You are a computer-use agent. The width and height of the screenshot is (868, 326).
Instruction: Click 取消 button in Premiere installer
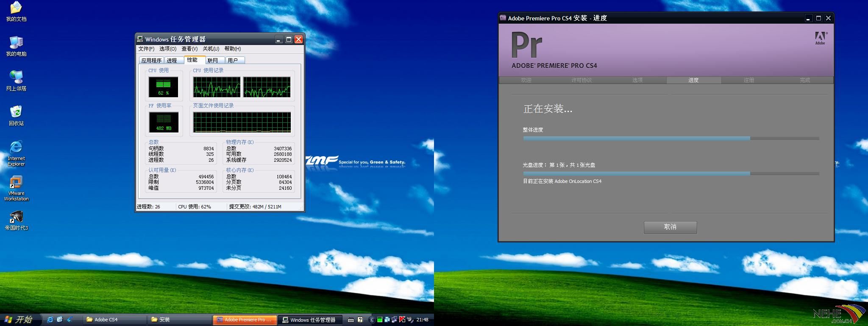point(670,227)
